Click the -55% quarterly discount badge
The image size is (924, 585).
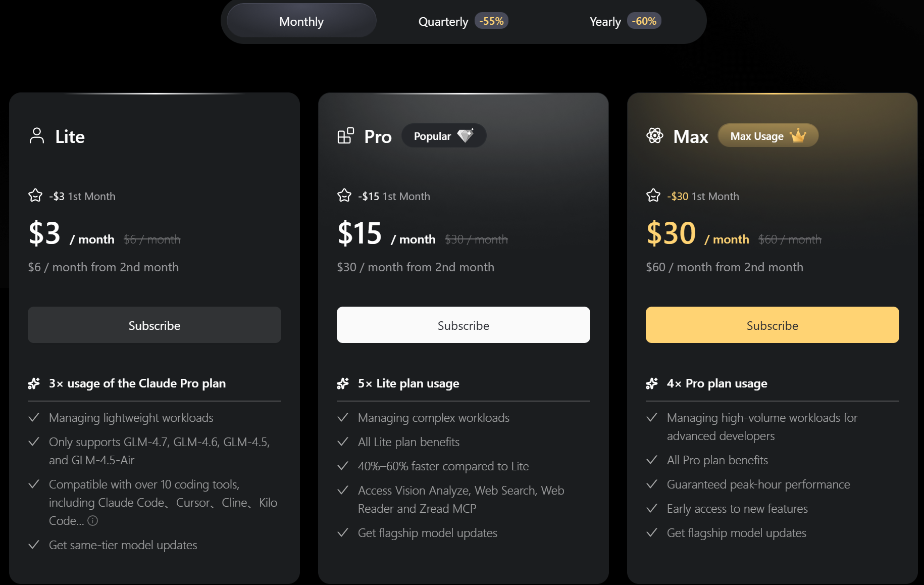[x=491, y=21]
